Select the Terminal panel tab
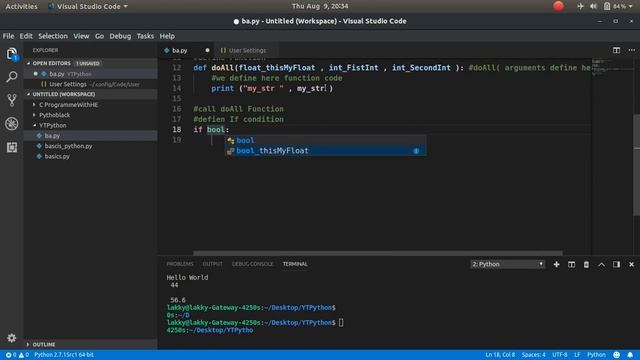This screenshot has height=360, width=640. tap(295, 264)
